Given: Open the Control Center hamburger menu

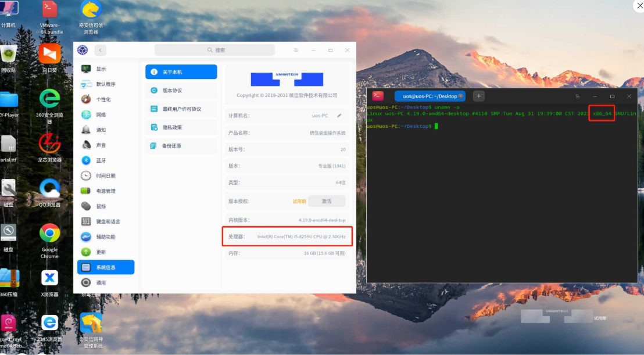Looking at the screenshot, I should [296, 50].
